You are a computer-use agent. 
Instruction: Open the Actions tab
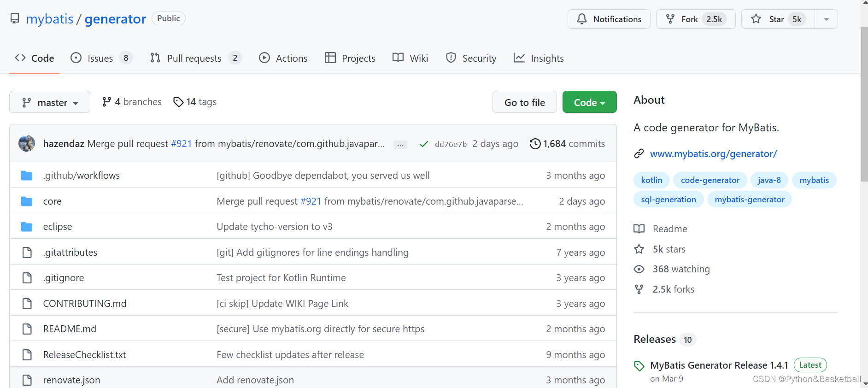283,58
